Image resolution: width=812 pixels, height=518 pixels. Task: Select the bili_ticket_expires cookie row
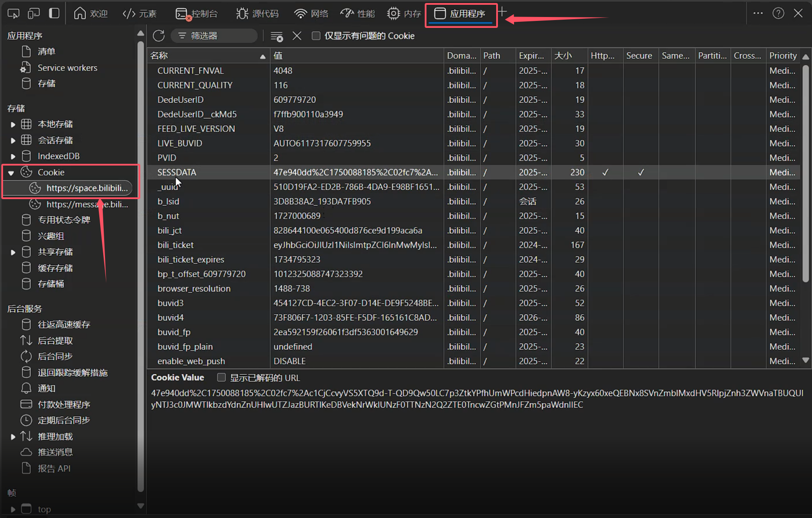click(474, 259)
